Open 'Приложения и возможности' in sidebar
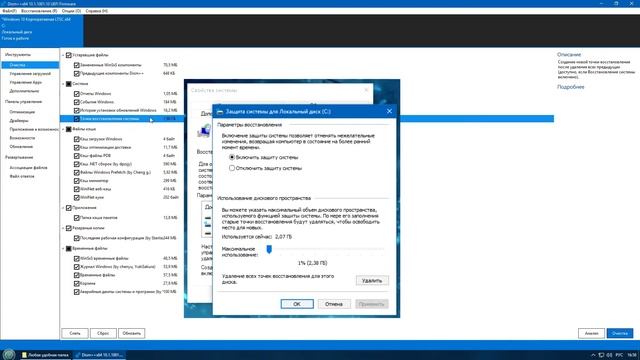640x360 pixels. (x=34, y=129)
